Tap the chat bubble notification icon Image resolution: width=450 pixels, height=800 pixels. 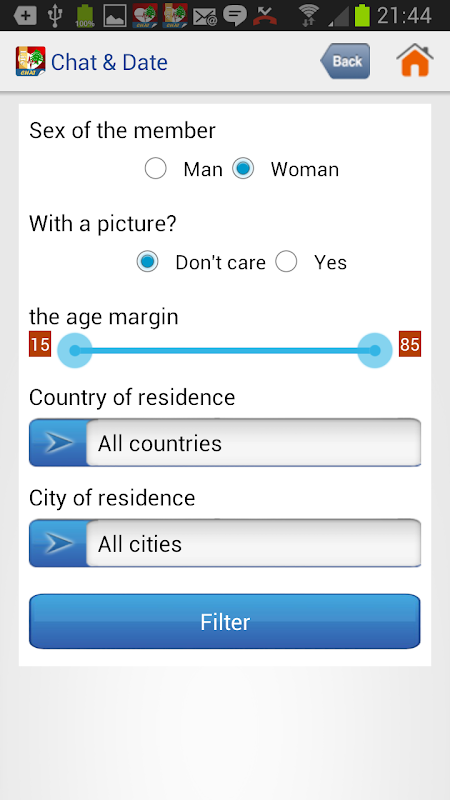(235, 16)
